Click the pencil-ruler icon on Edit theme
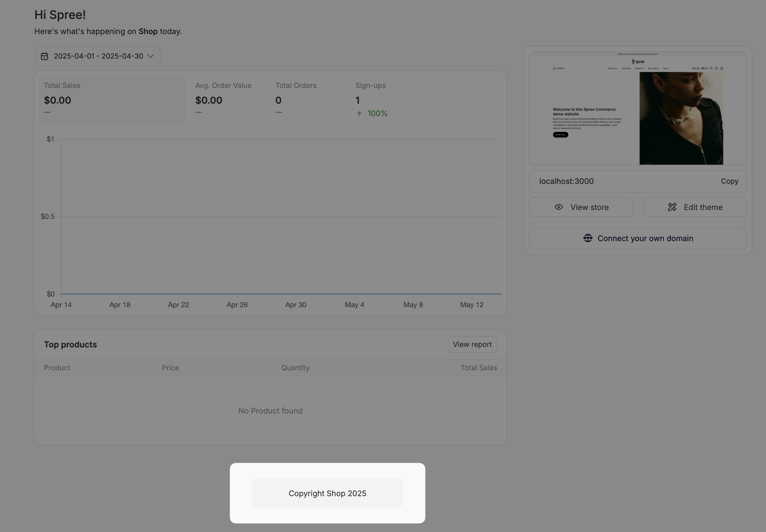766x532 pixels. [x=672, y=207]
